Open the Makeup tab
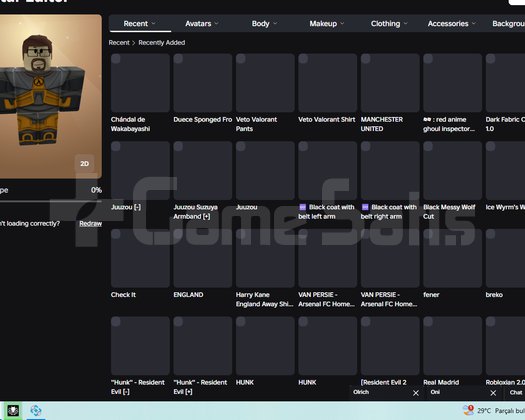 pyautogui.click(x=327, y=23)
